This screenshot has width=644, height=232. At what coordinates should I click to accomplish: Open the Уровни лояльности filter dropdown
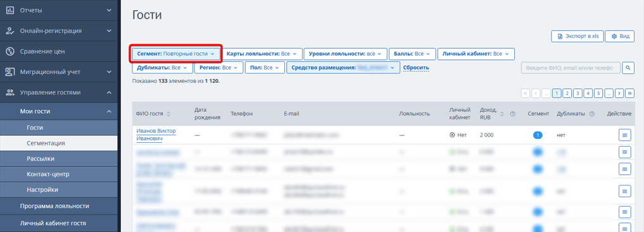coord(345,54)
